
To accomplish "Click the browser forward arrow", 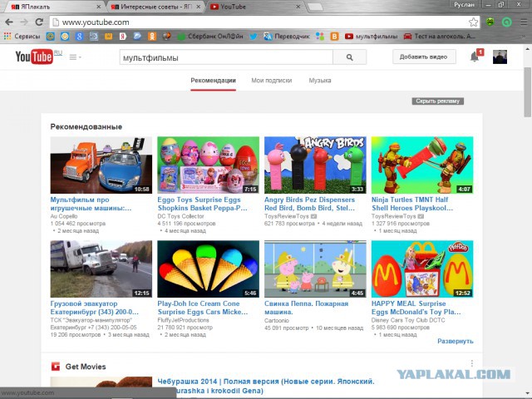I will pos(24,22).
